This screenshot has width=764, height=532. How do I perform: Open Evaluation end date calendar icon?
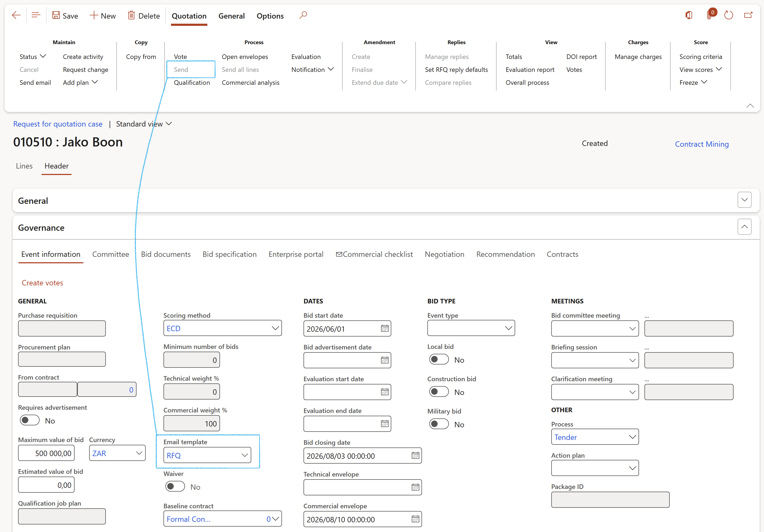click(x=385, y=423)
